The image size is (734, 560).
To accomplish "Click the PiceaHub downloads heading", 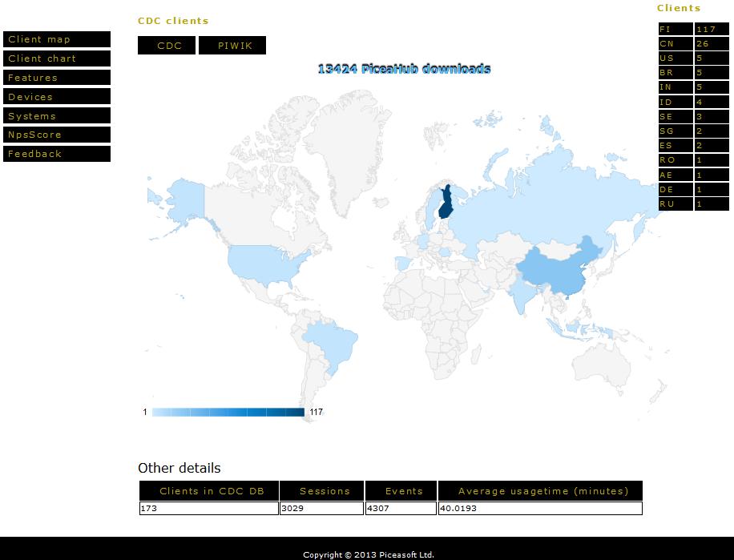I will 404,69.
